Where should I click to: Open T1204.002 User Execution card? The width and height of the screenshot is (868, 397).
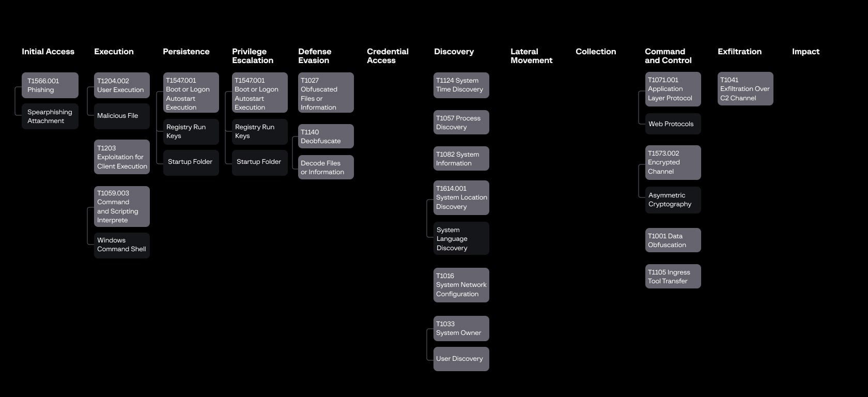[x=121, y=85]
